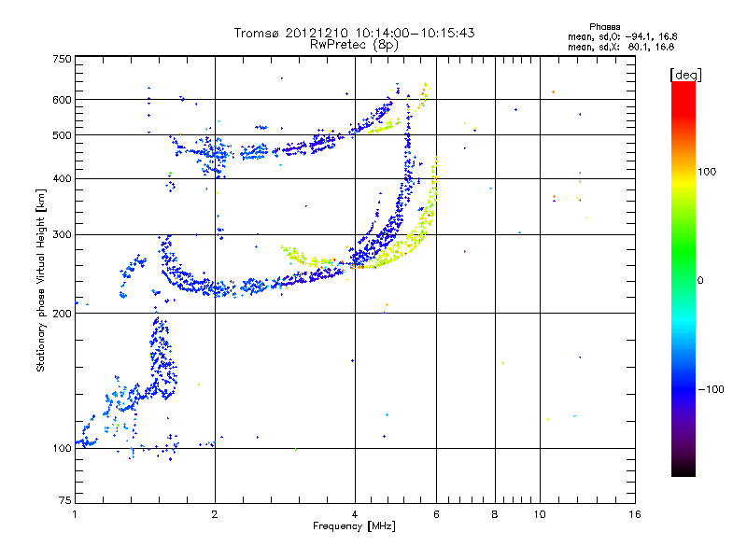The height and width of the screenshot is (560, 747).
Task: Click the '100' colorbar tick label
Action: [x=707, y=172]
